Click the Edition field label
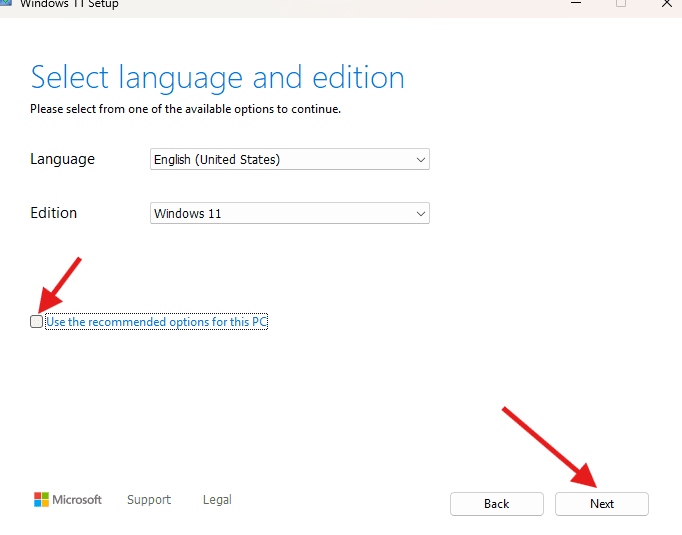Screen dimensions: 682x535 click(x=53, y=213)
